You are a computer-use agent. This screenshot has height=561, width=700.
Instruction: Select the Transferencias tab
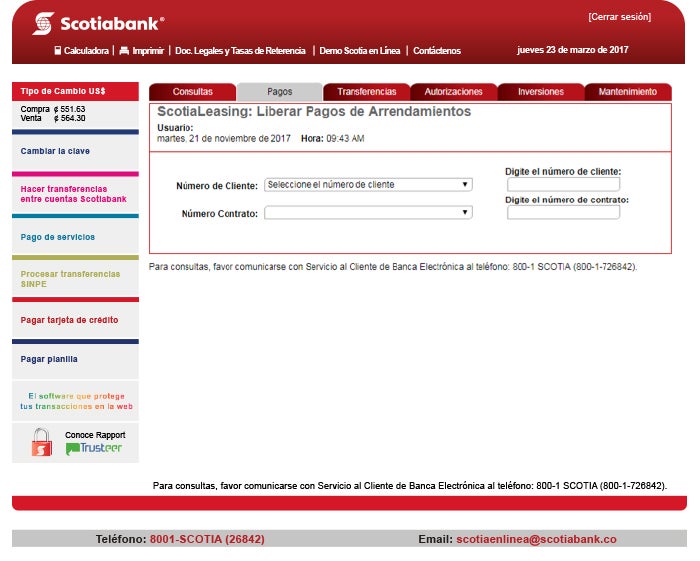coord(366,92)
